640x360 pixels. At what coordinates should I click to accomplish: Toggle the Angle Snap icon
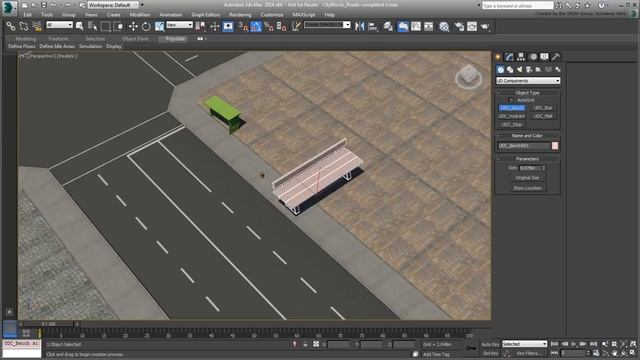[x=256, y=27]
